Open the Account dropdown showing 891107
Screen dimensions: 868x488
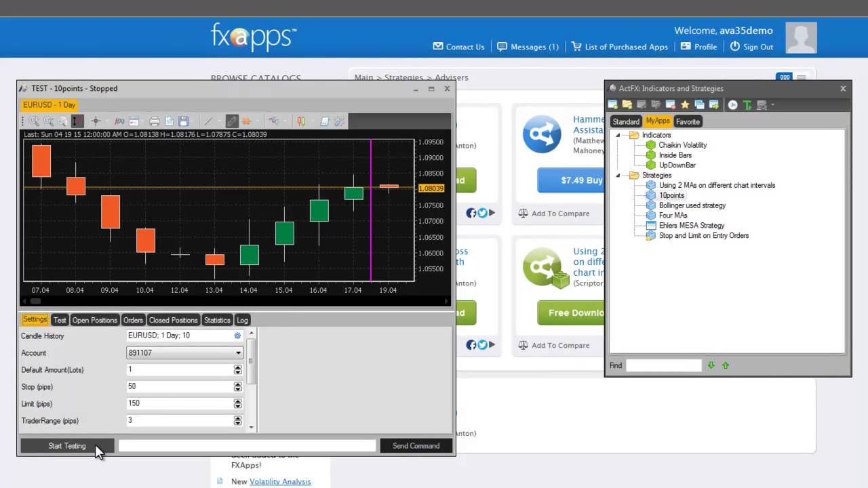184,352
